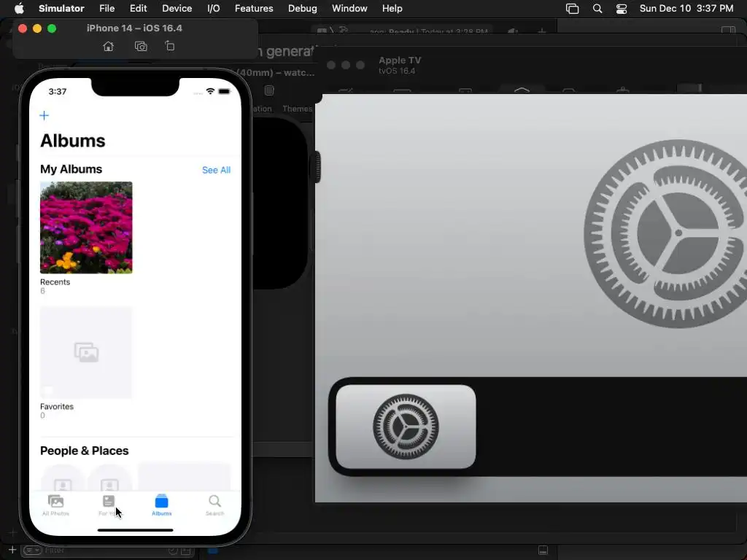Open the Simulator app menu
The width and height of the screenshot is (747, 560).
61,9
